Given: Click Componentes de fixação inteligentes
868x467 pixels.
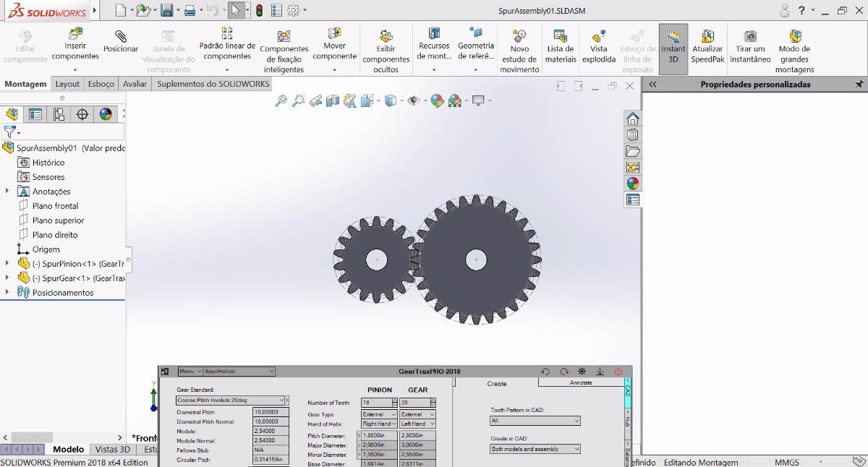Looking at the screenshot, I should (x=284, y=51).
